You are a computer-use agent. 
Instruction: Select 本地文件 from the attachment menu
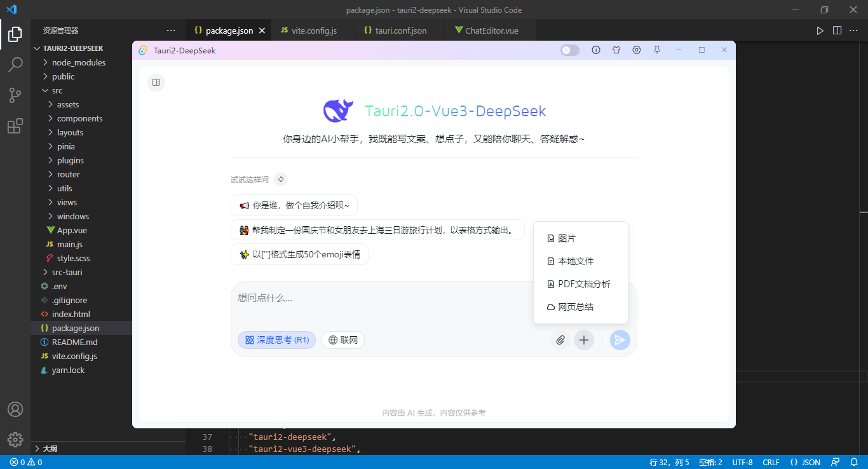coord(581,261)
